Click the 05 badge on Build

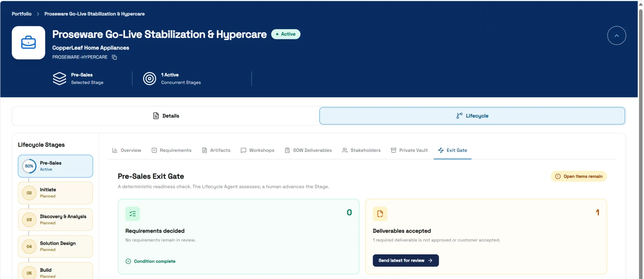pos(29,273)
